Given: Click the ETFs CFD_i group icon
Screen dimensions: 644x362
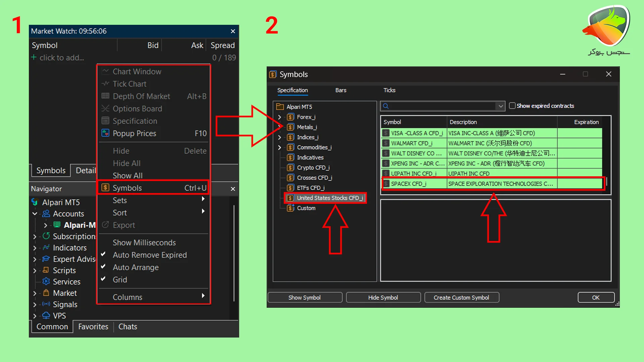Looking at the screenshot, I should (x=290, y=188).
